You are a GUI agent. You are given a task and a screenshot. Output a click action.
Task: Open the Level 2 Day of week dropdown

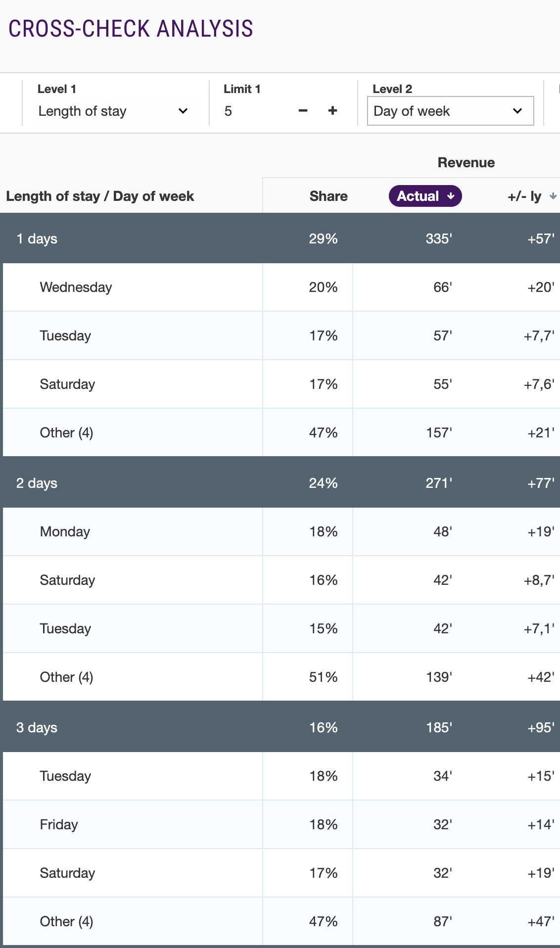(450, 111)
